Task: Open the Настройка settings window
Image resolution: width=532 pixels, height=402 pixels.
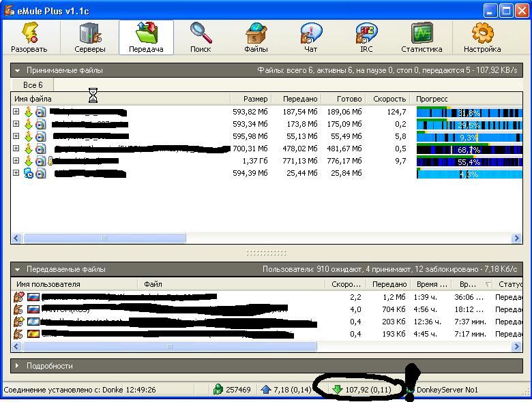Action: (x=482, y=37)
